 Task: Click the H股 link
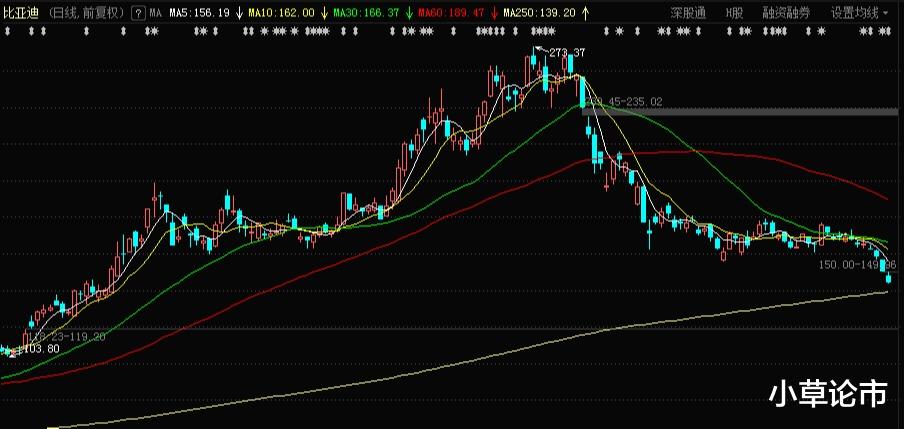click(734, 13)
